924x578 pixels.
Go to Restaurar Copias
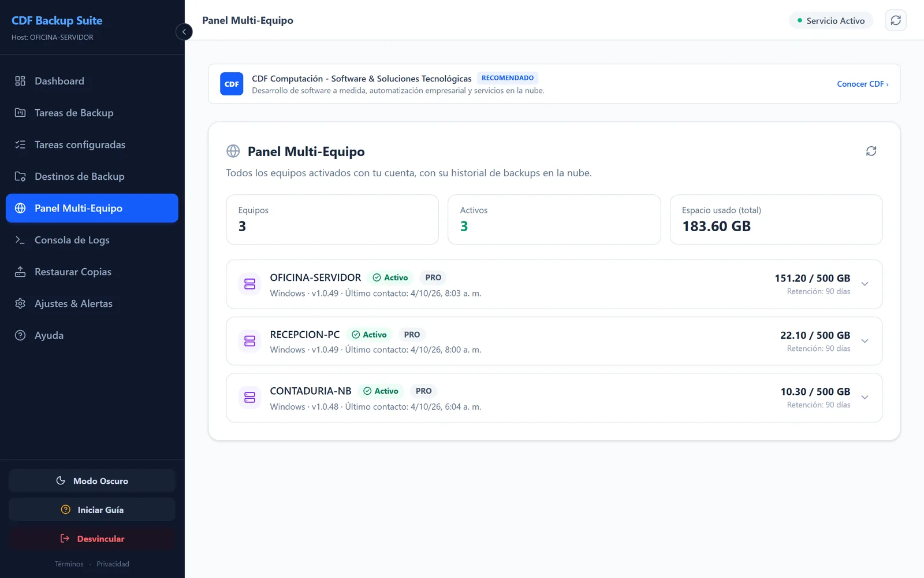(92, 272)
